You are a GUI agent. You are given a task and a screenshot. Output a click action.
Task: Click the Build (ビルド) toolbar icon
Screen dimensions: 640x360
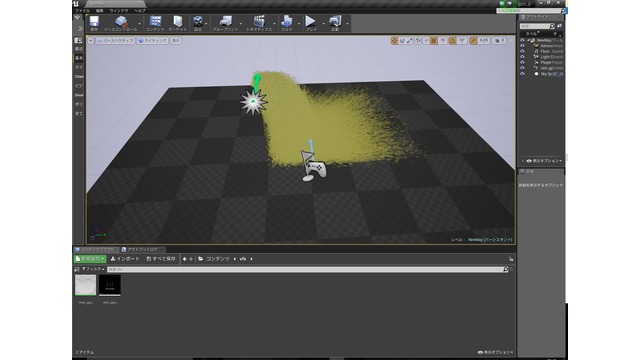pos(287,23)
